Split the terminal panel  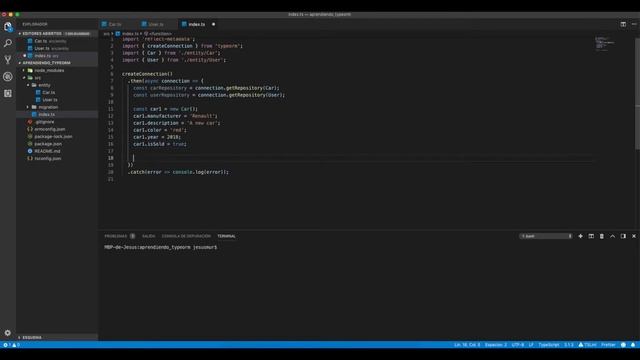coord(591,236)
